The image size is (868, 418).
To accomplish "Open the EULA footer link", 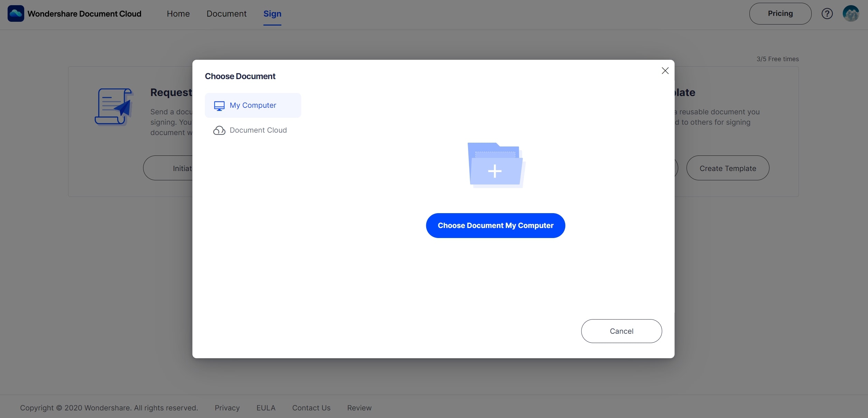I will [x=265, y=408].
